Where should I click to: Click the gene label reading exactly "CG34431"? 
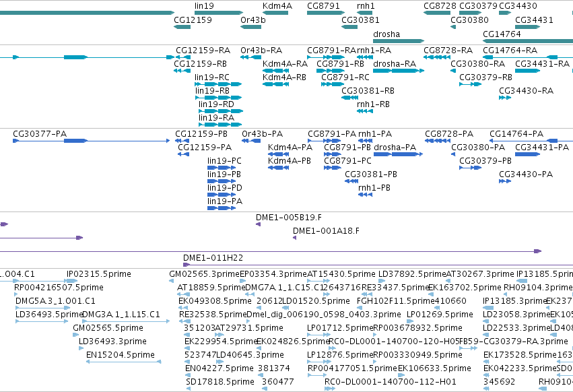pos(534,20)
